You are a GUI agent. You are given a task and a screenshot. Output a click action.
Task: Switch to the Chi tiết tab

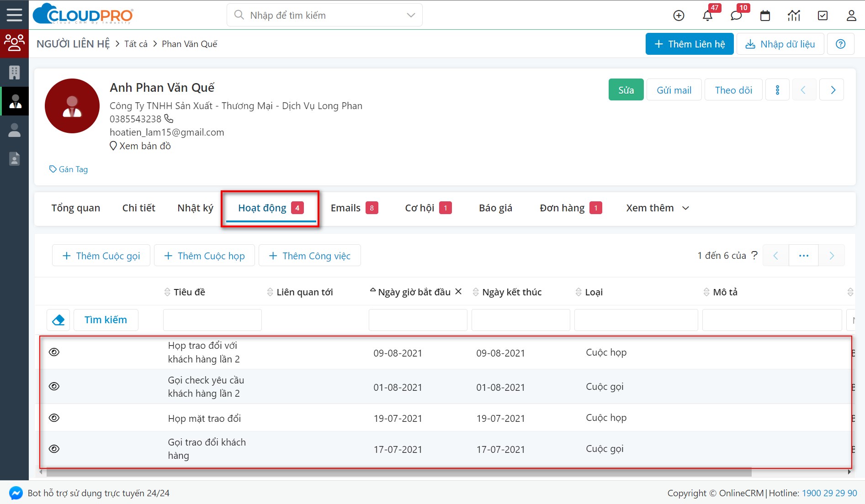coord(139,208)
